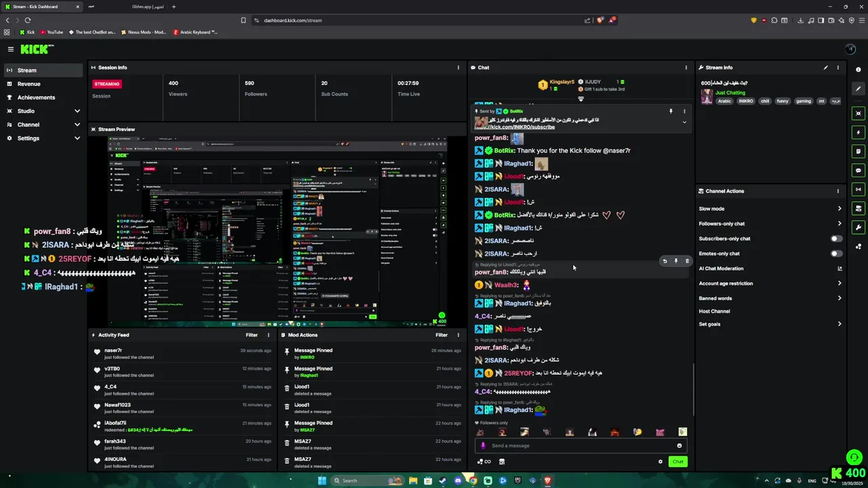Toggle the screen capture widget in right toolbar
Viewport: 868px width, 488px height.
(x=859, y=113)
